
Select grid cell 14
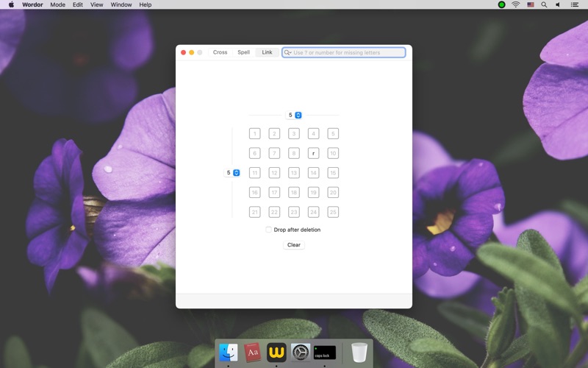314,173
